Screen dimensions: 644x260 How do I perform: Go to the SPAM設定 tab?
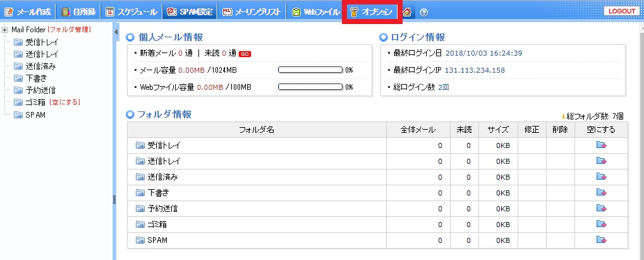point(190,11)
